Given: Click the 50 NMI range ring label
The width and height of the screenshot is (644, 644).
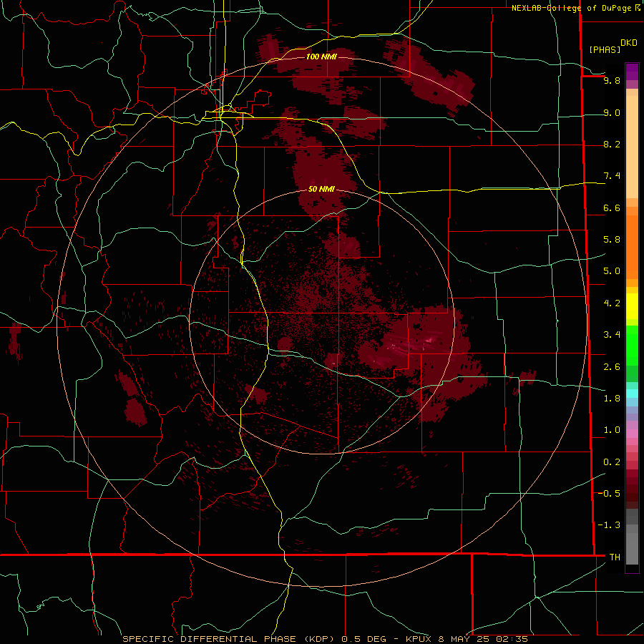Looking at the screenshot, I should (x=321, y=189).
